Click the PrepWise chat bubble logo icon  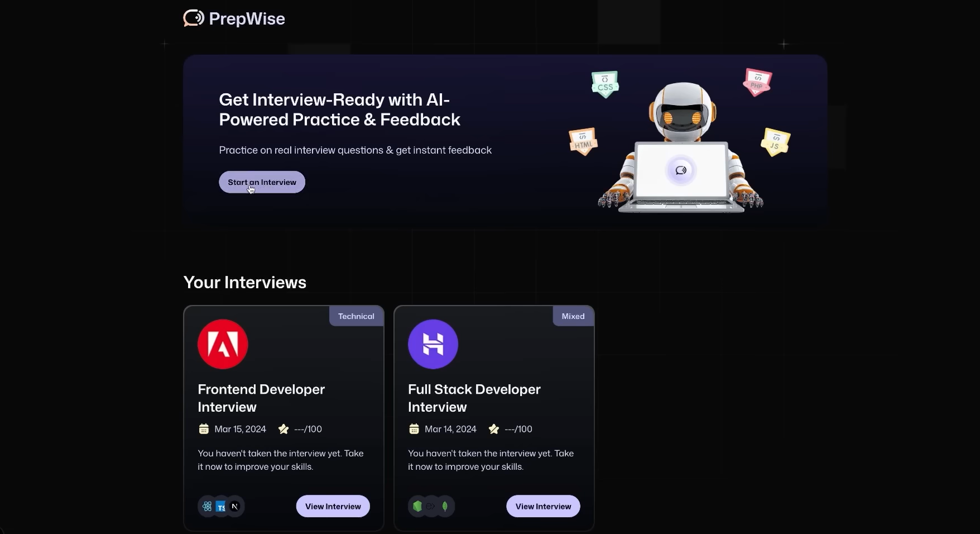coord(193,18)
